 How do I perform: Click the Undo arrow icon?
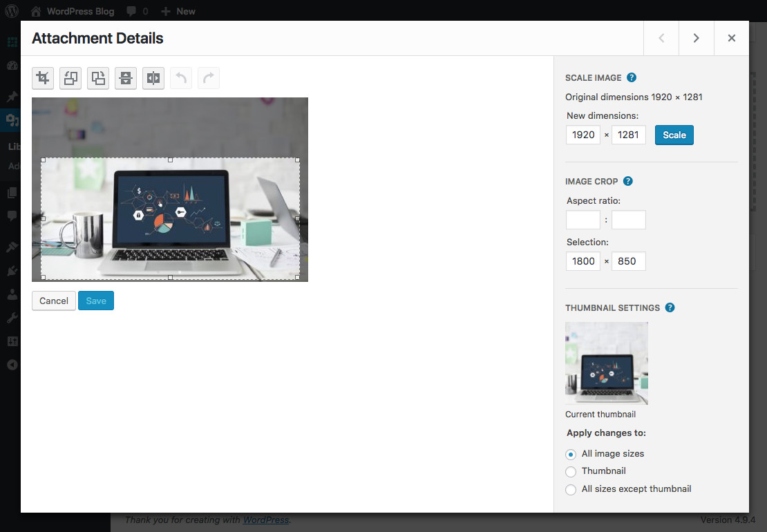(181, 78)
